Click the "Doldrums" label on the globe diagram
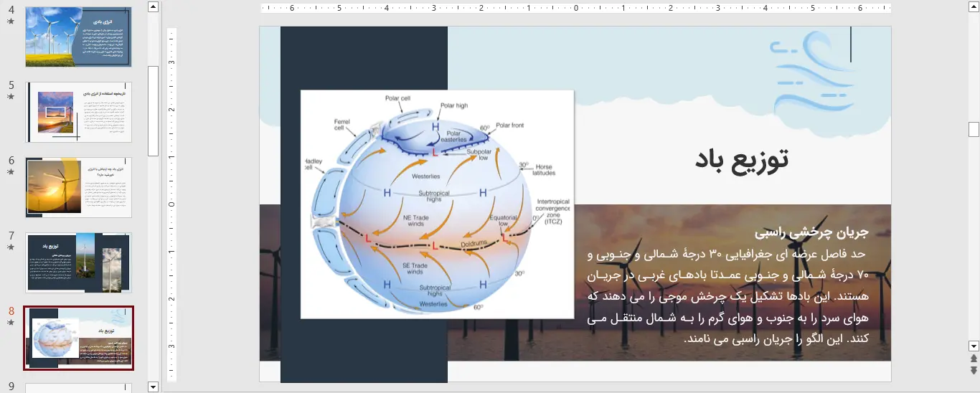The height and width of the screenshot is (393, 980). [472, 244]
